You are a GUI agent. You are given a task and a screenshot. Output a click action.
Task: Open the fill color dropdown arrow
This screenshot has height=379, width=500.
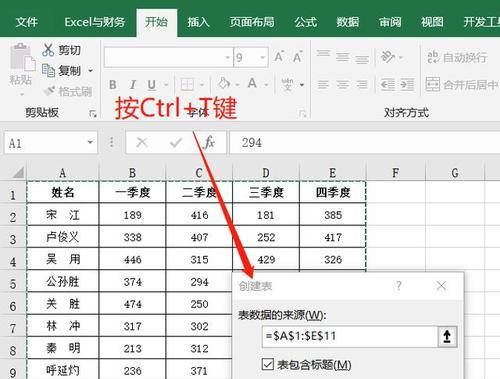(237, 85)
